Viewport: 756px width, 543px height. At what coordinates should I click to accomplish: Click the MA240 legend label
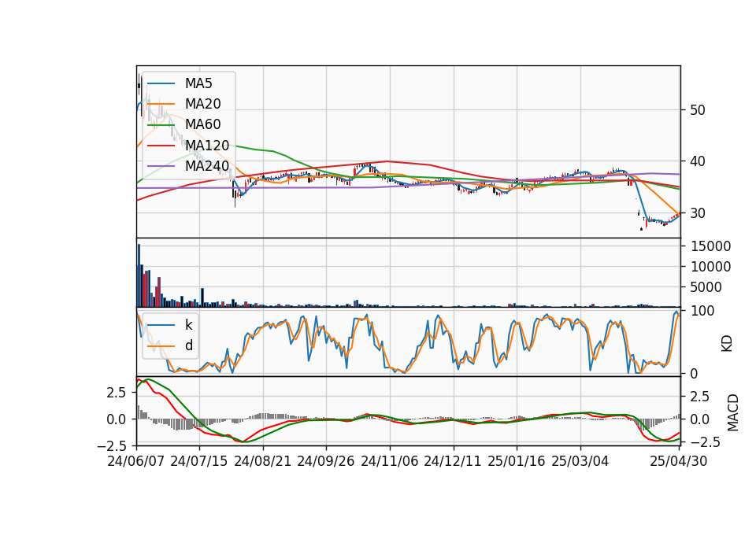point(207,166)
